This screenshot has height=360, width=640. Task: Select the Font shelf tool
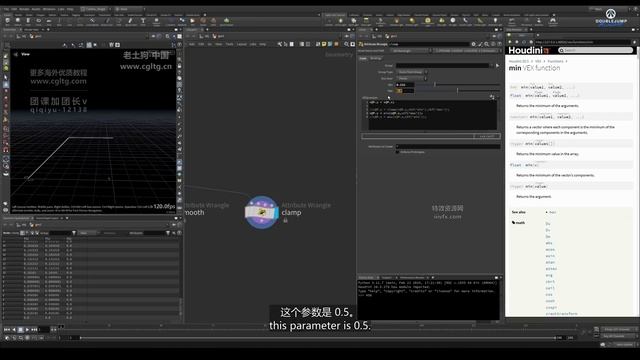click(x=143, y=21)
